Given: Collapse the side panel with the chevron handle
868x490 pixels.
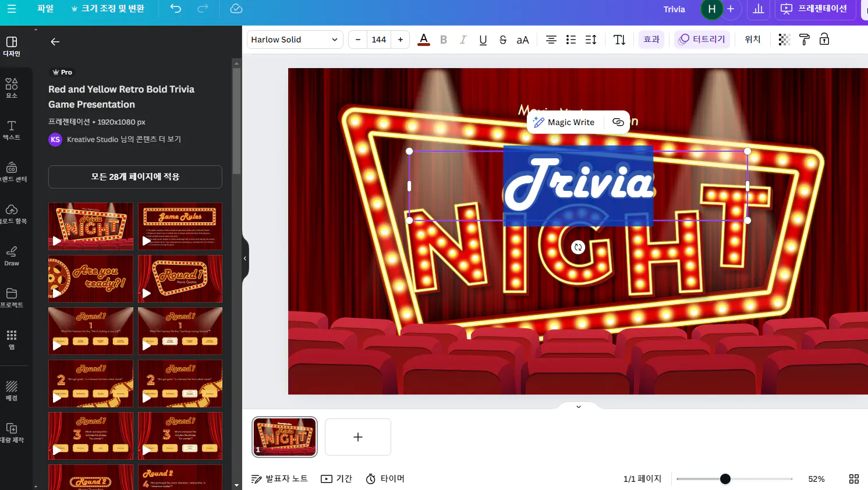Looking at the screenshot, I should [x=245, y=258].
